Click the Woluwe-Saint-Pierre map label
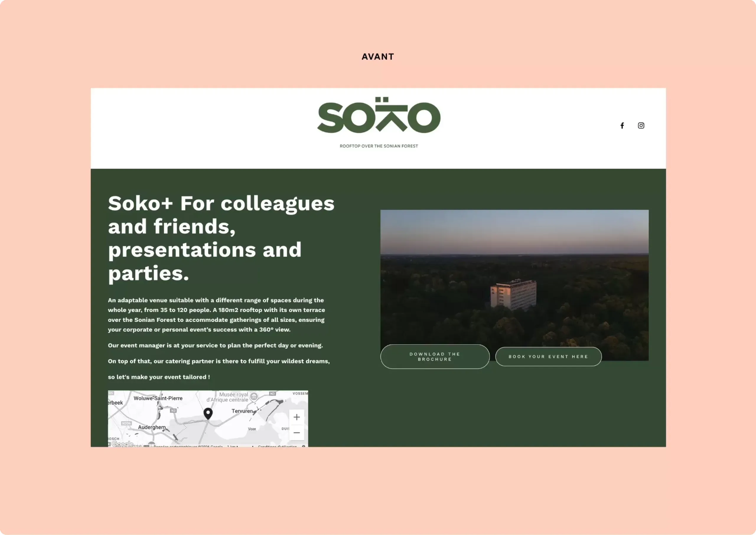 point(158,398)
